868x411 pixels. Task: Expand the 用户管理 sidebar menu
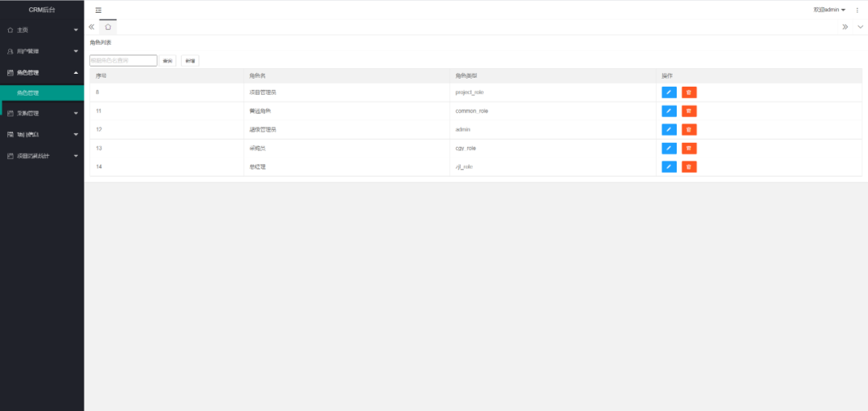pyautogui.click(x=42, y=51)
